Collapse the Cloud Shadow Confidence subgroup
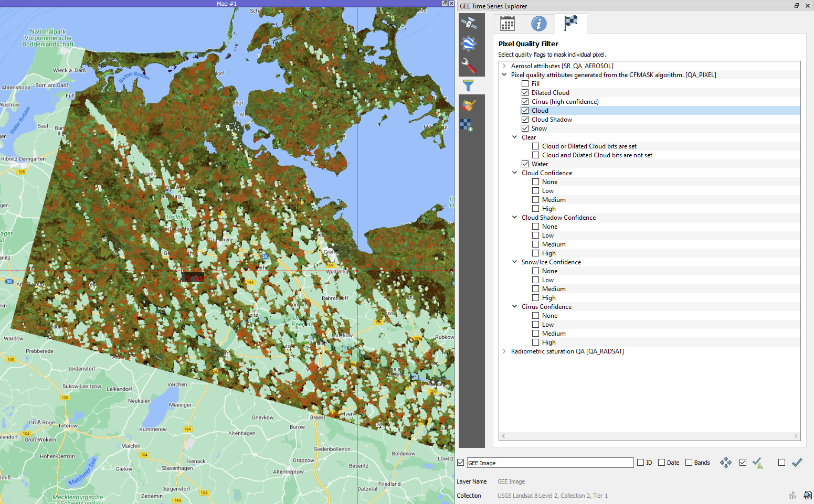Screen dimensions: 814x504 (x=515, y=218)
